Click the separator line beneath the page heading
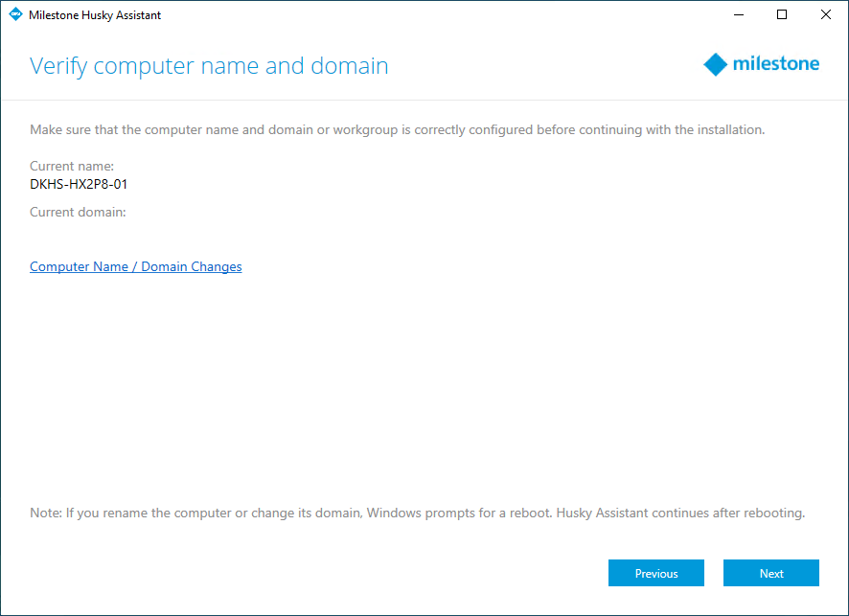Screen dimensions: 849x616 [x=424, y=100]
